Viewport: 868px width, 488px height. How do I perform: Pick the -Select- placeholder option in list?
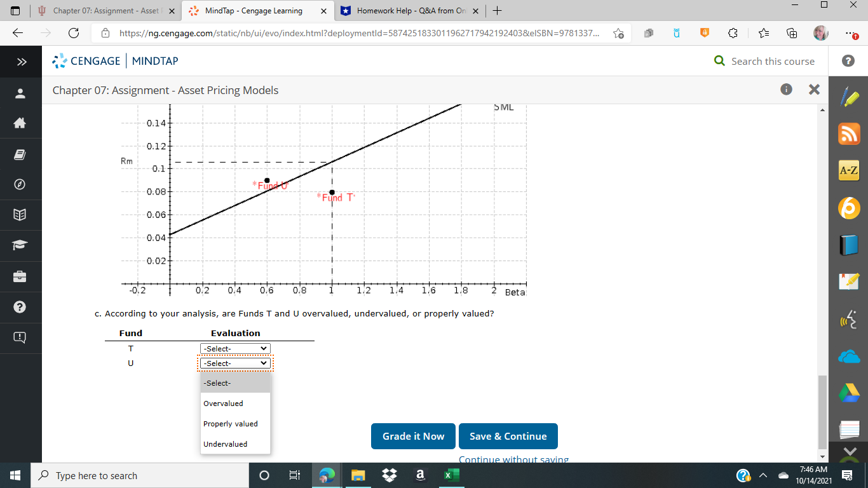[236, 383]
